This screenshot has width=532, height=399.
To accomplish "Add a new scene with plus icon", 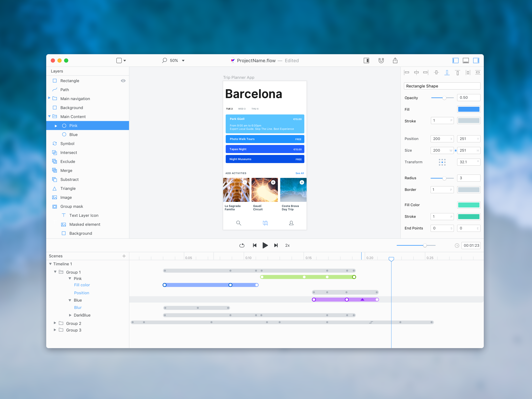I will (124, 256).
